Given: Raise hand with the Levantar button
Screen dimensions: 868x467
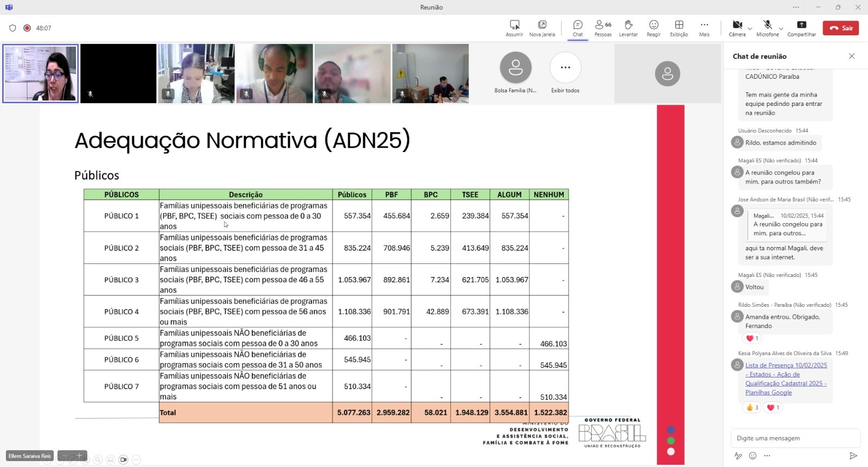Looking at the screenshot, I should click(x=628, y=28).
